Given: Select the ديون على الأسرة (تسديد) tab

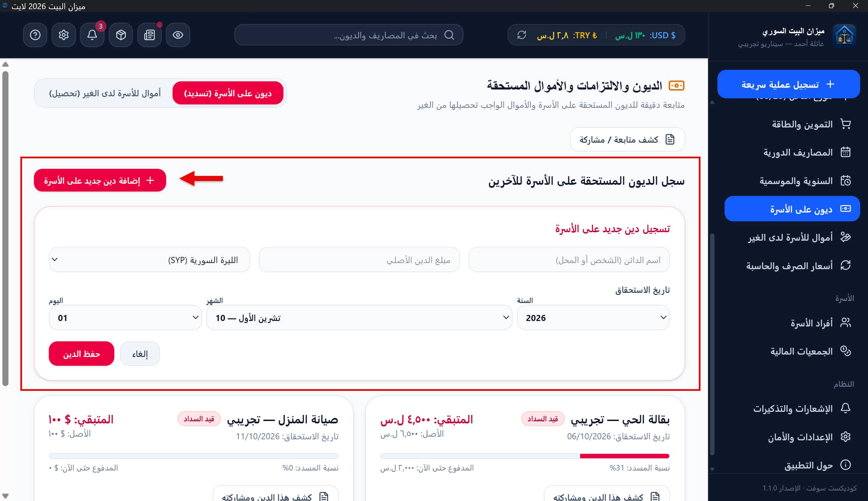Looking at the screenshot, I should coord(228,93).
